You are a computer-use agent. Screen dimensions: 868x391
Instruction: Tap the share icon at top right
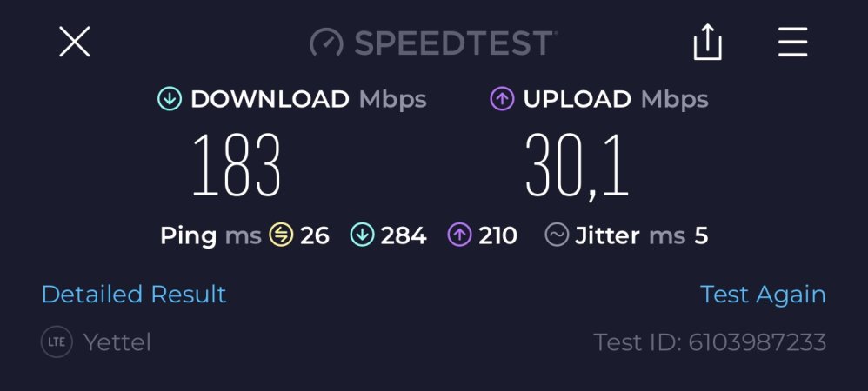point(707,41)
